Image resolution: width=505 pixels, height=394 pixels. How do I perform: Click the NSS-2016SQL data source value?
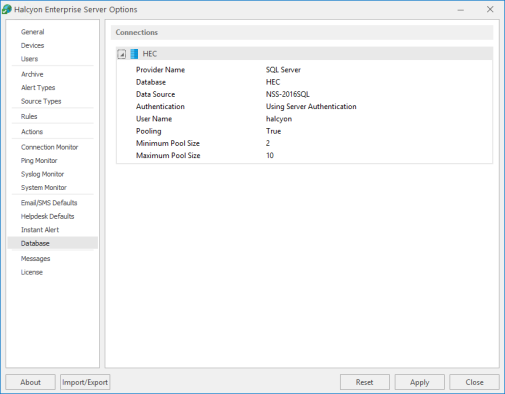(288, 94)
